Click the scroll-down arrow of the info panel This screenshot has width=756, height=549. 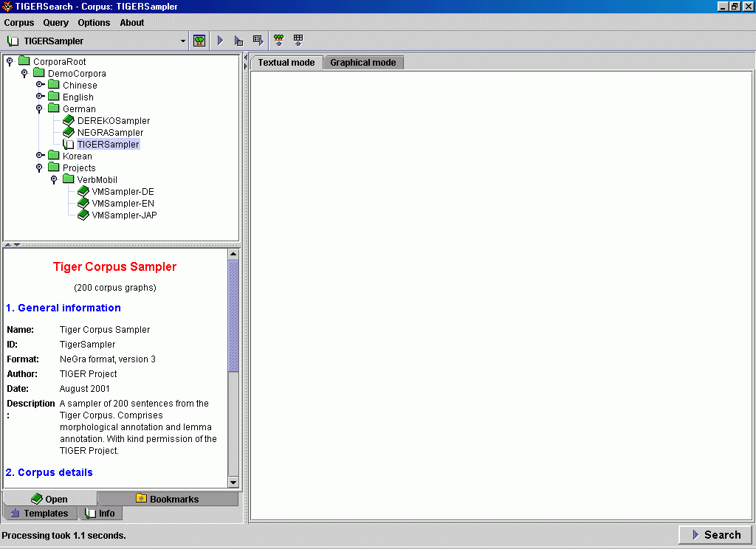(233, 482)
